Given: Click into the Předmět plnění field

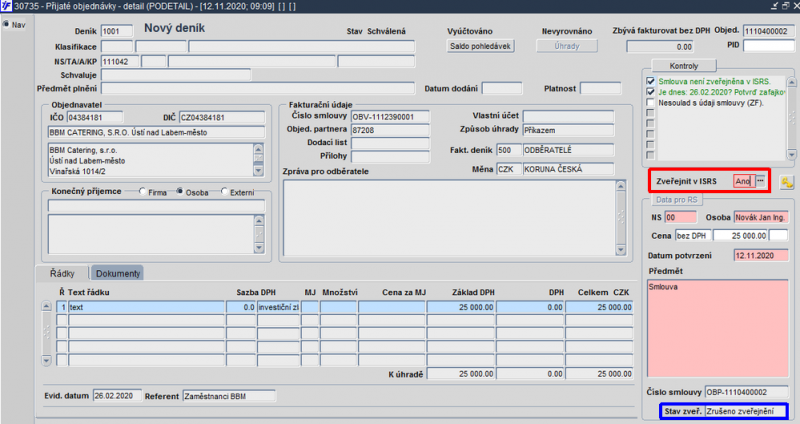Looking at the screenshot, I should pyautogui.click(x=258, y=88).
